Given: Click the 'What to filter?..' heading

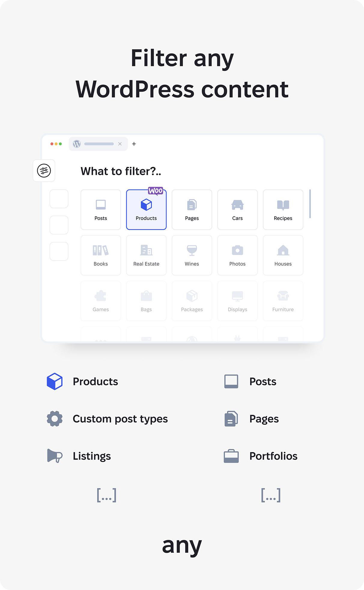Looking at the screenshot, I should click(x=121, y=171).
